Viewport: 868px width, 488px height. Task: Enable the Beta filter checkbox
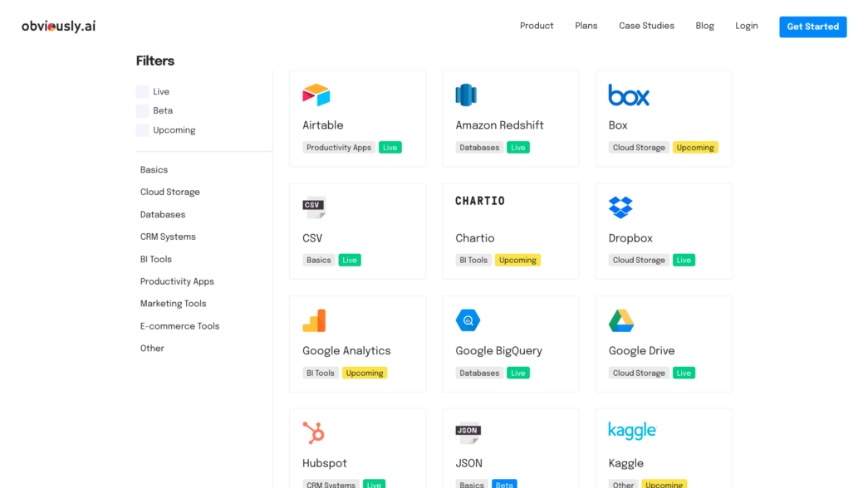[x=142, y=110]
